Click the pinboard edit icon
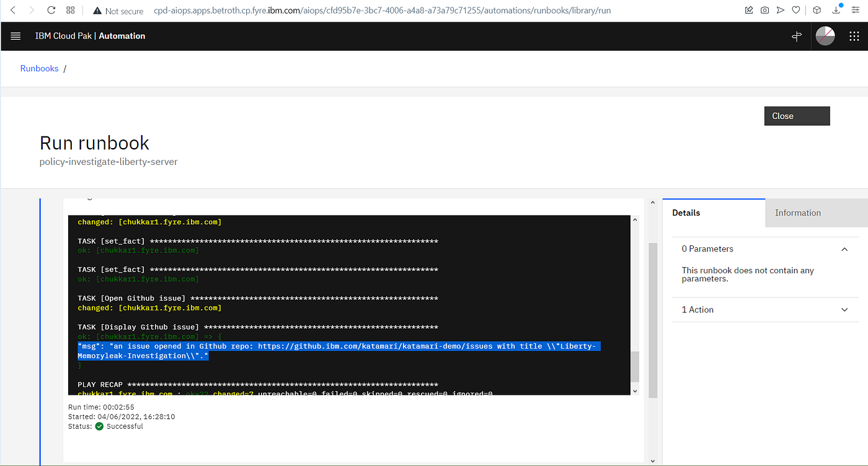The height and width of the screenshot is (466, 868). [x=749, y=11]
